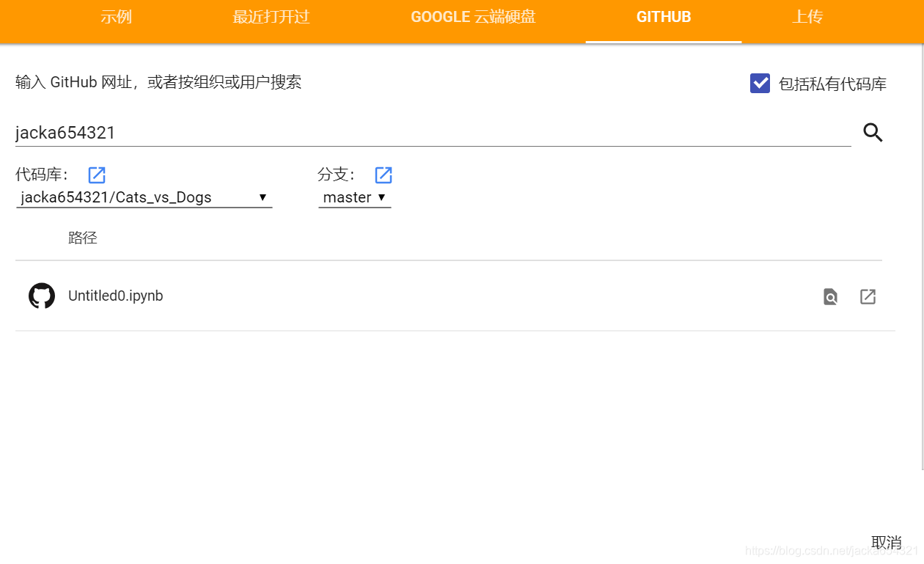The width and height of the screenshot is (924, 564).
Task: Switch to the 上传 tab
Action: [x=807, y=17]
